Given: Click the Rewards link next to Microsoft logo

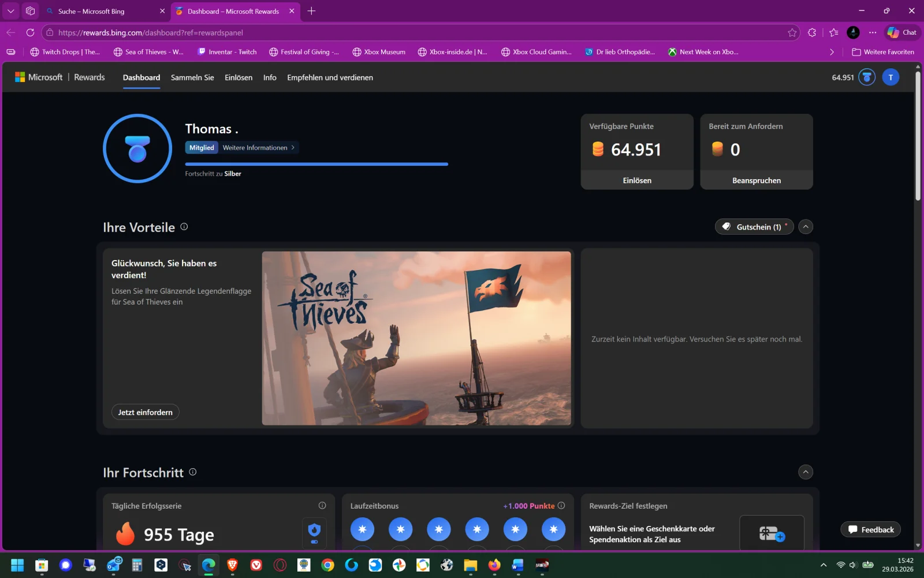Looking at the screenshot, I should pyautogui.click(x=90, y=77).
